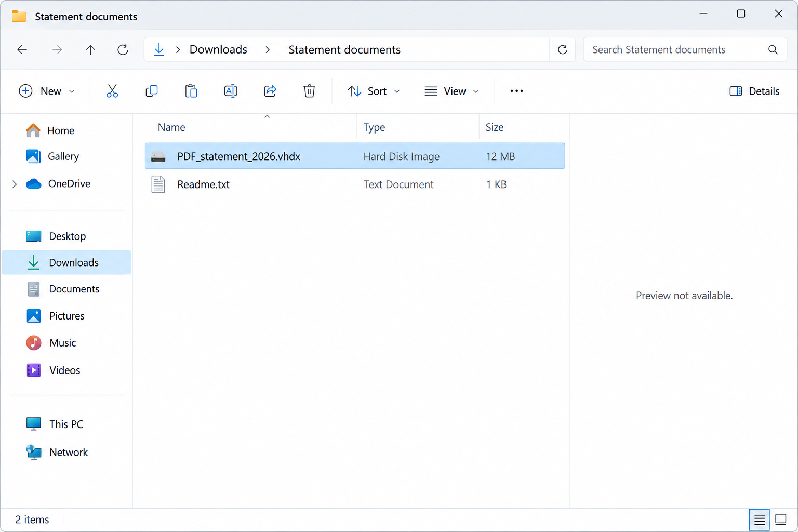The height and width of the screenshot is (532, 798).
Task: Open This PC in navigation pane
Action: [66, 424]
